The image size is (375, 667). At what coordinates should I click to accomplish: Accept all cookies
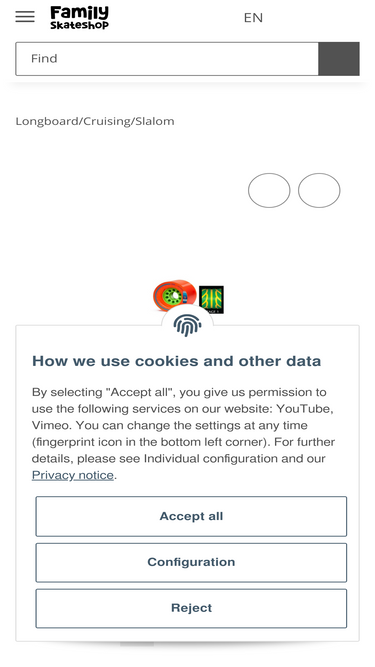[191, 516]
